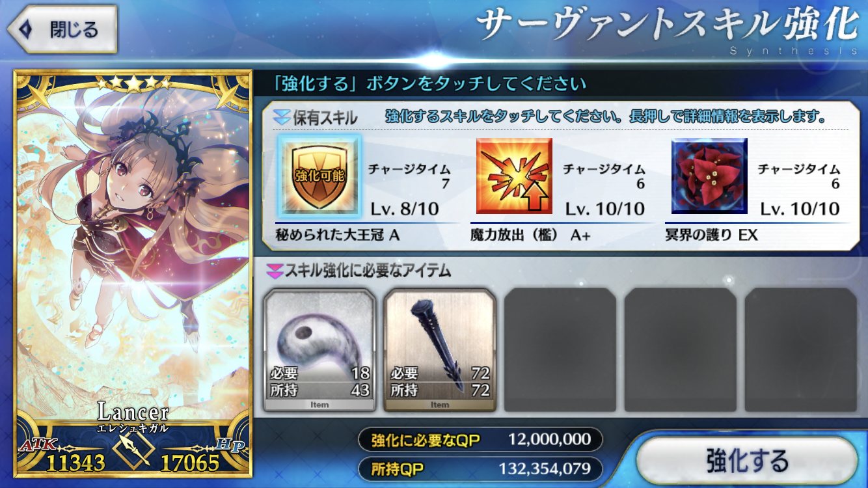Select the 魔力放出（檻）A+ burst skill icon

point(514,176)
